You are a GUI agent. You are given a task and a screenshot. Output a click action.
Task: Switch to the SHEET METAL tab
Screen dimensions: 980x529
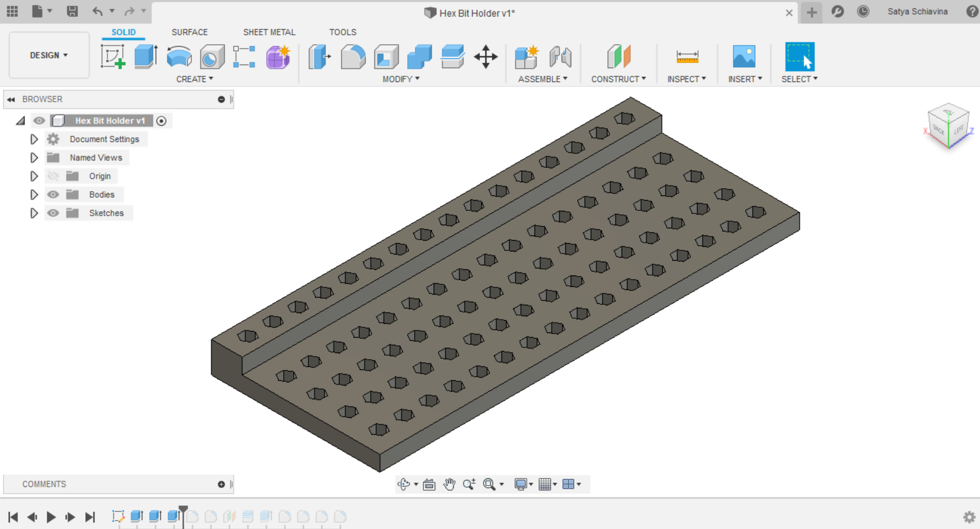(269, 32)
